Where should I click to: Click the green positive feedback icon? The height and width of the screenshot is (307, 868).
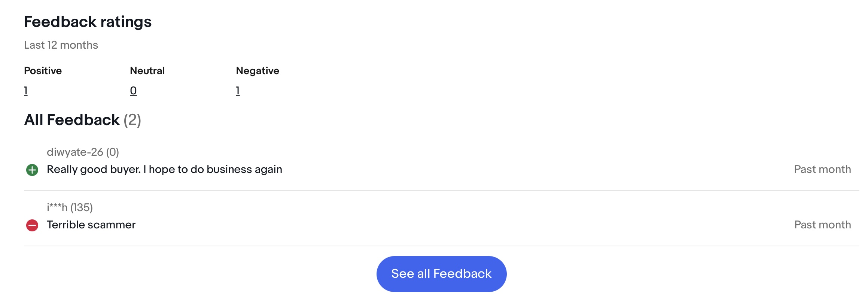(x=32, y=170)
